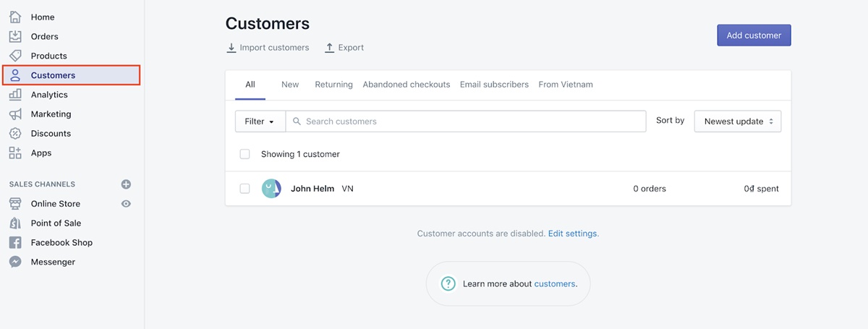Open the Edit settings link

[572, 234]
